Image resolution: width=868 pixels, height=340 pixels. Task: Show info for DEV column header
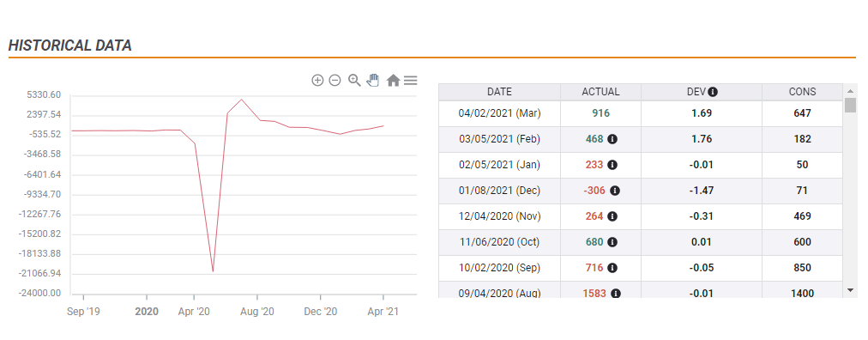[x=713, y=92]
